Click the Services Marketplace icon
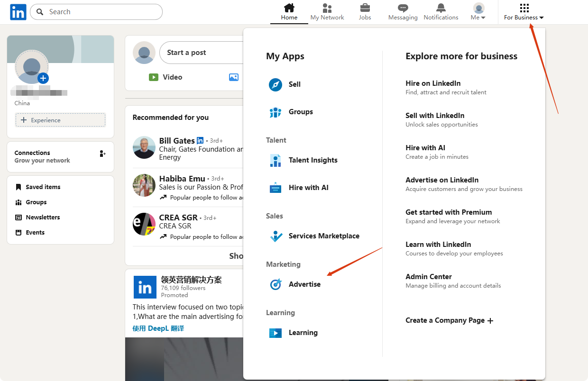This screenshot has height=381, width=588. pyautogui.click(x=276, y=236)
